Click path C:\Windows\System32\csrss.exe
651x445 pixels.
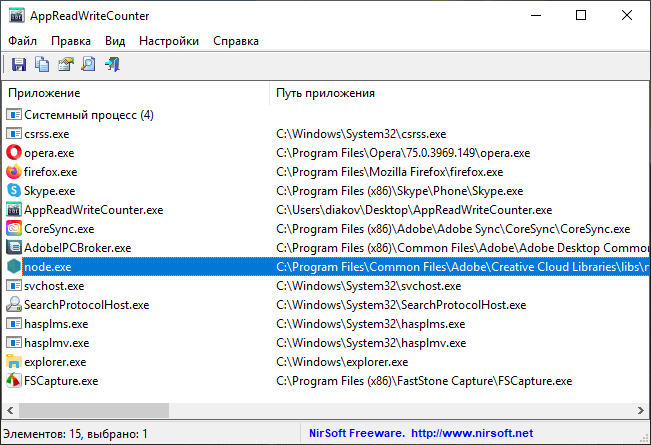pyautogui.click(x=361, y=134)
